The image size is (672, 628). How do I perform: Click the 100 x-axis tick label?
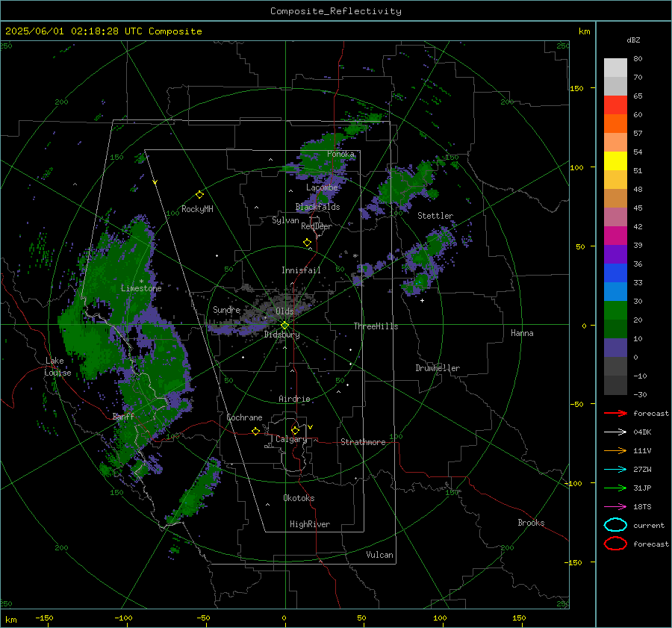click(x=440, y=618)
